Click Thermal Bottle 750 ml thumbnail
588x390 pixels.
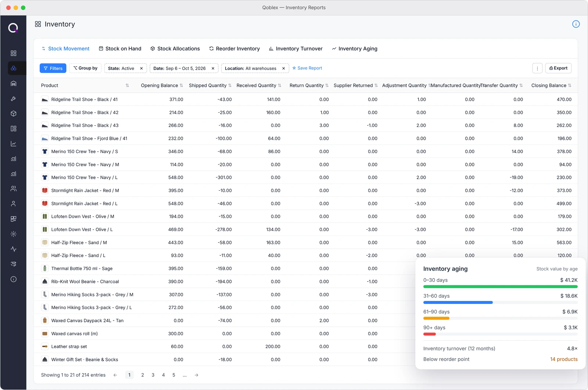45,269
